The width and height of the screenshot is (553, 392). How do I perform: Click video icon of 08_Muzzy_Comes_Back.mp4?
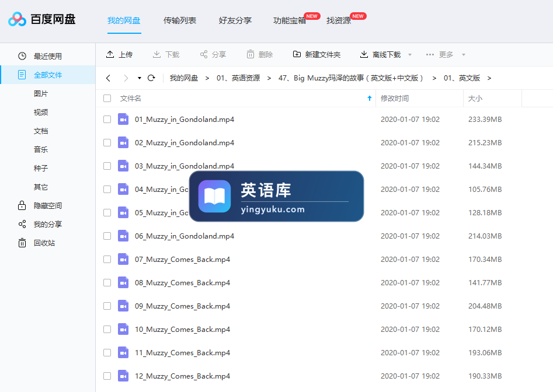pyautogui.click(x=123, y=283)
